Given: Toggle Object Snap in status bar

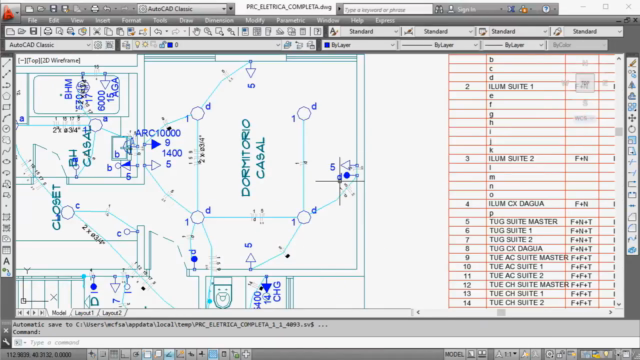Looking at the screenshot, I should tap(147, 354).
